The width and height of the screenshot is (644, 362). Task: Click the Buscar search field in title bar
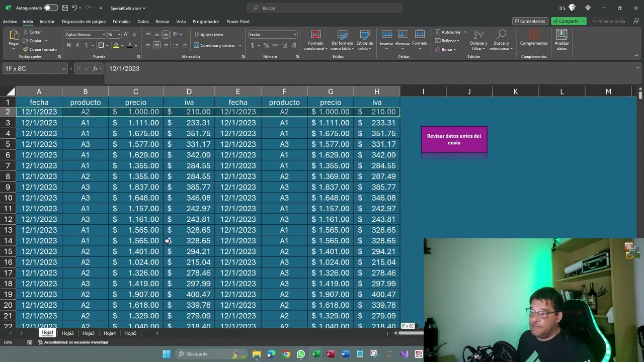(x=325, y=8)
